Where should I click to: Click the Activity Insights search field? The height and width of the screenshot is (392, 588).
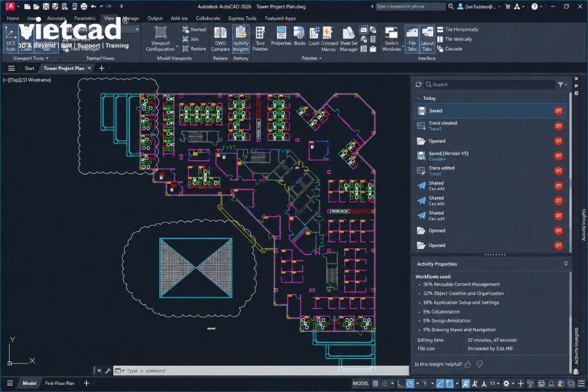[x=489, y=84]
